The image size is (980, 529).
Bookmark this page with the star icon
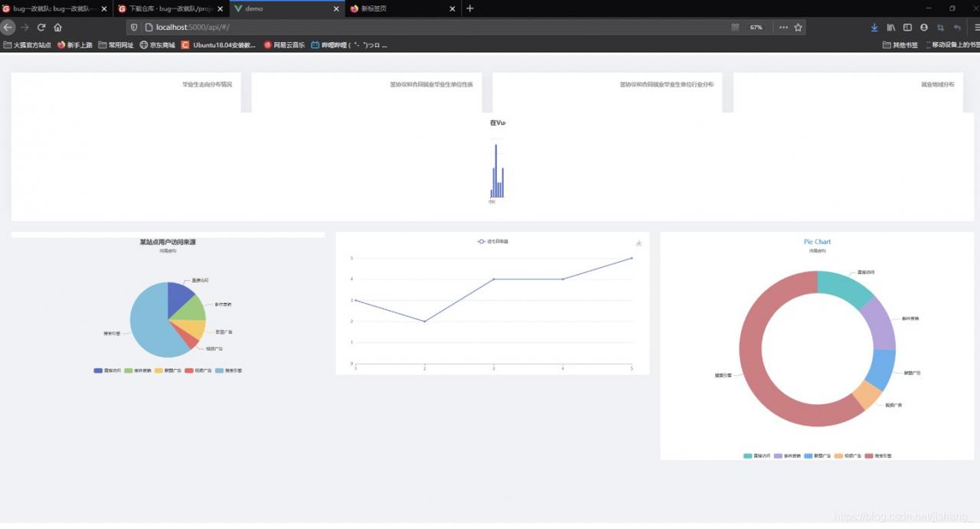pos(799,27)
